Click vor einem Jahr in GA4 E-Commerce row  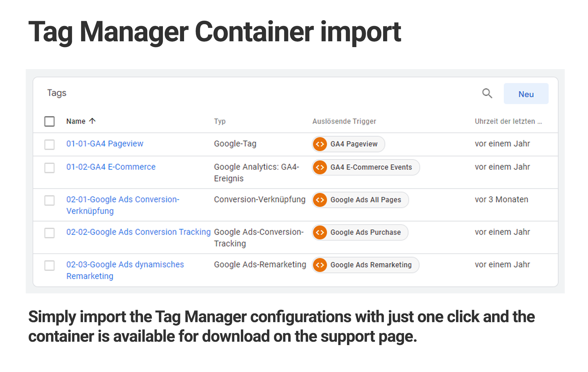502,167
